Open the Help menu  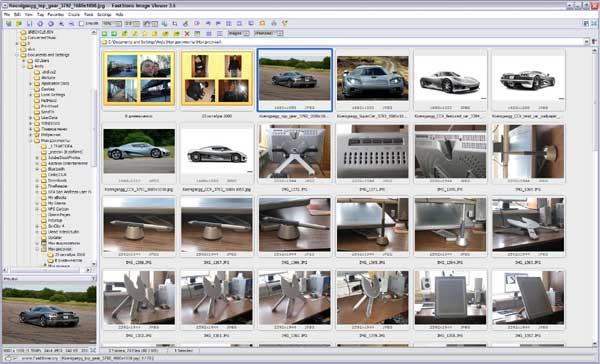pyautogui.click(x=119, y=15)
